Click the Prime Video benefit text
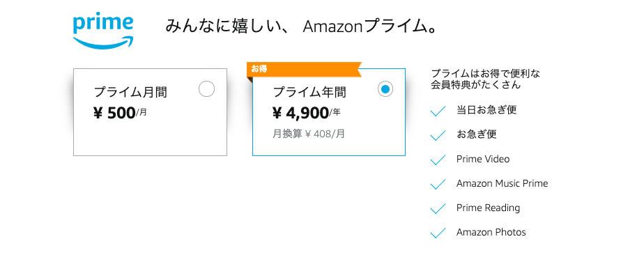Screen dimensions: 644x262 tap(483, 159)
